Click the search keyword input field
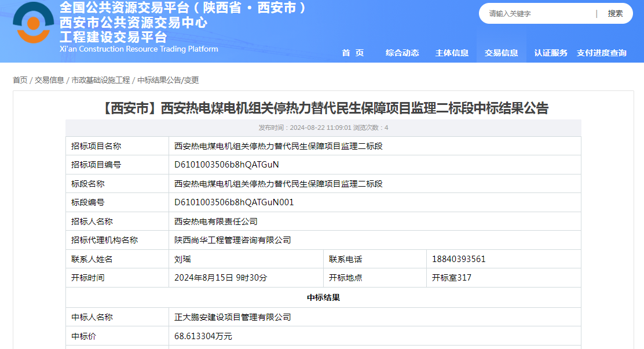 tap(539, 13)
